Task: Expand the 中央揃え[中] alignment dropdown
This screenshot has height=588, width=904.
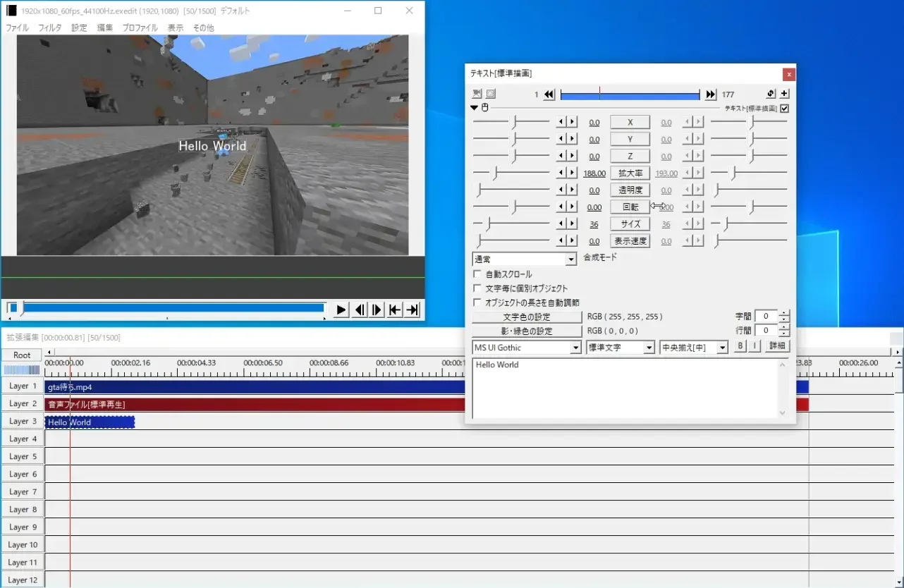Action: point(721,348)
